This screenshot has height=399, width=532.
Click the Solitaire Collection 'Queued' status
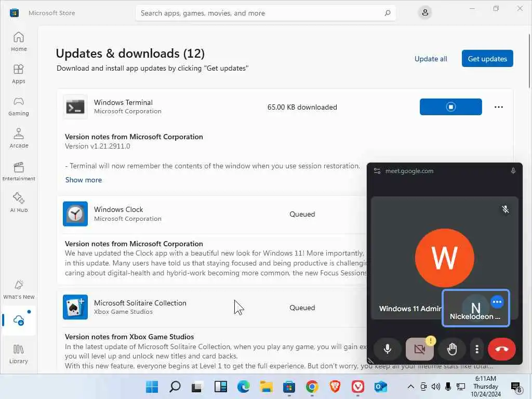pos(302,308)
